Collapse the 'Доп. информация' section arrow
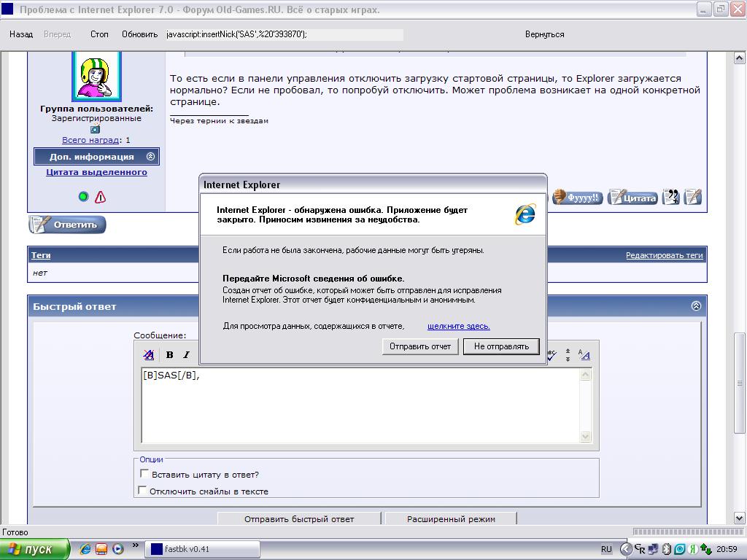Screen dimensions: 747x560 point(150,156)
